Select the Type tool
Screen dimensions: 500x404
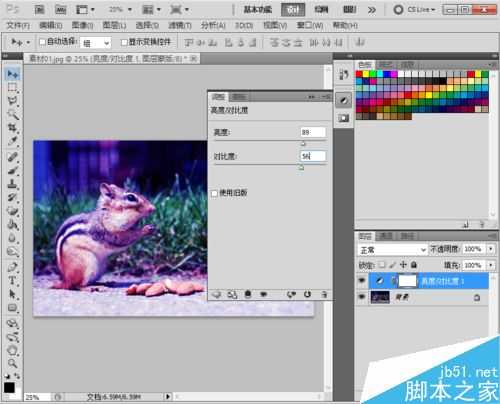13,281
